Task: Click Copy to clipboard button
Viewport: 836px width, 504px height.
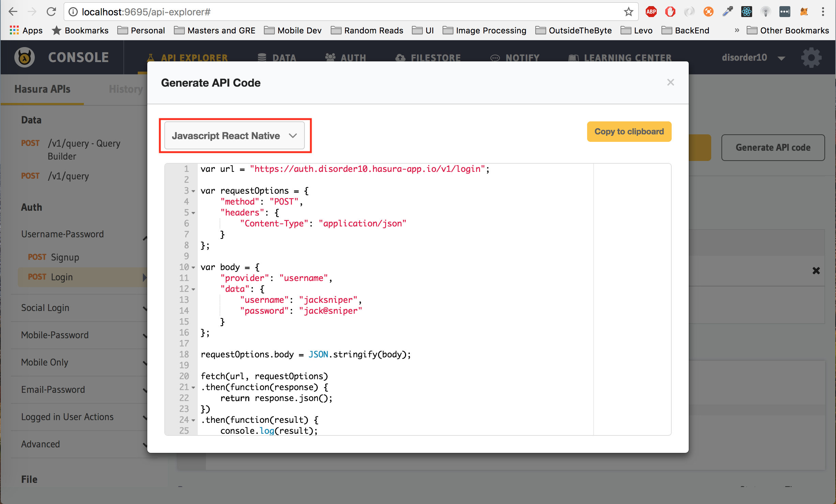Action: click(629, 132)
